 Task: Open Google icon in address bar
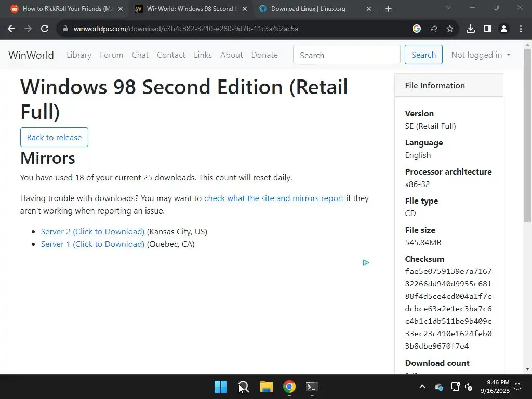tap(417, 29)
